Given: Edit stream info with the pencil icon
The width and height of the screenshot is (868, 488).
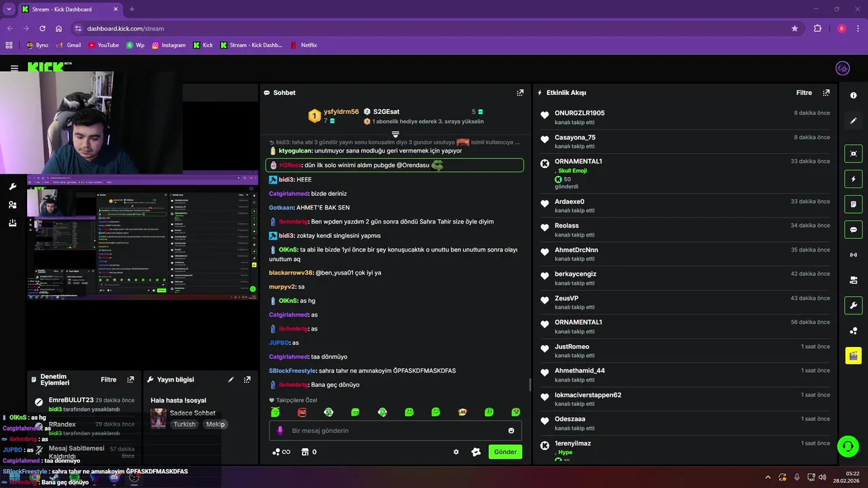Looking at the screenshot, I should click(231, 380).
